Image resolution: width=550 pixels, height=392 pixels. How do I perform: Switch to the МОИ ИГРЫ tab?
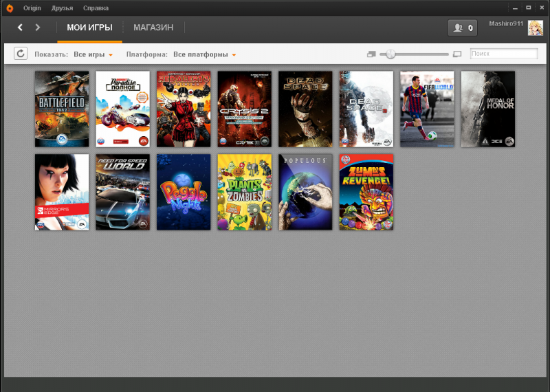89,28
